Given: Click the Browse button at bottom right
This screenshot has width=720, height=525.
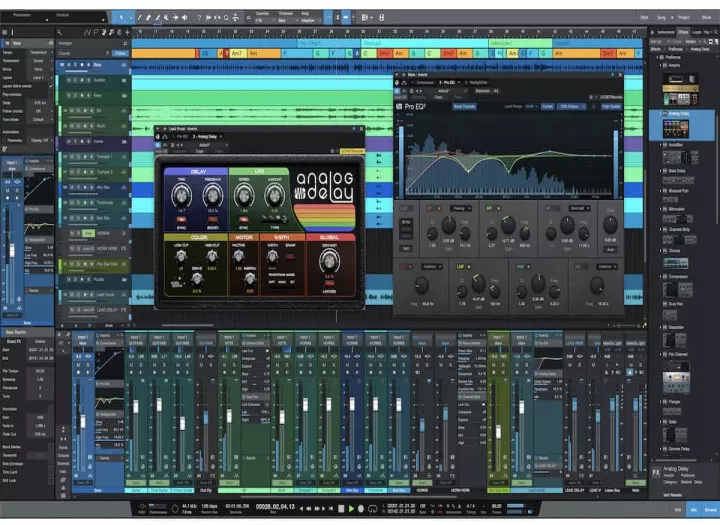Looking at the screenshot, I should click(x=710, y=510).
